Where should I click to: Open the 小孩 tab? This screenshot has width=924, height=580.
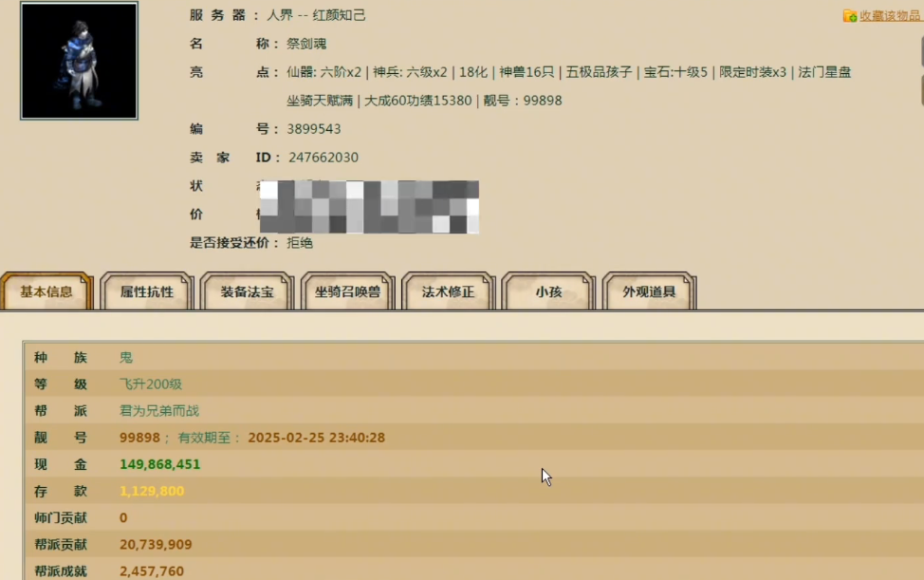[x=548, y=292]
